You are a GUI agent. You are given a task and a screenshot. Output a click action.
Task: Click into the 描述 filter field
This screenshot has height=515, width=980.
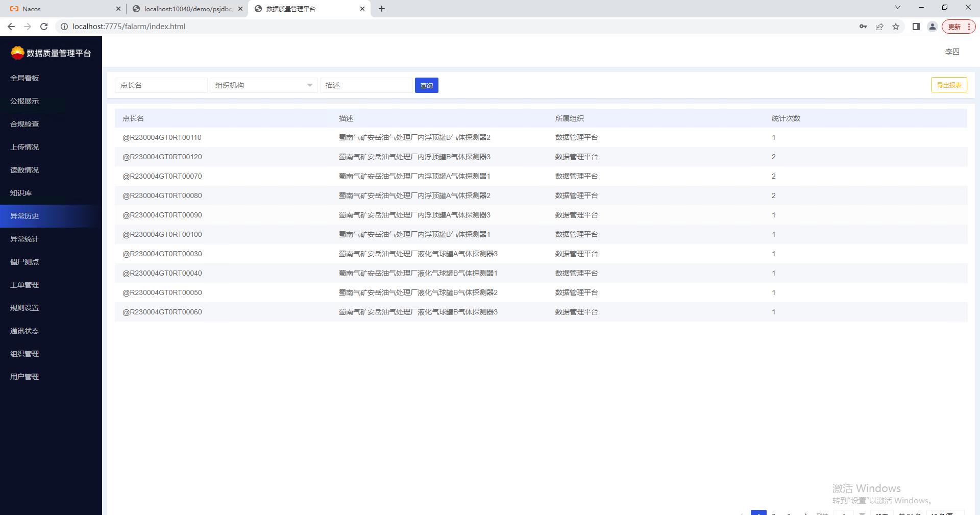point(366,85)
